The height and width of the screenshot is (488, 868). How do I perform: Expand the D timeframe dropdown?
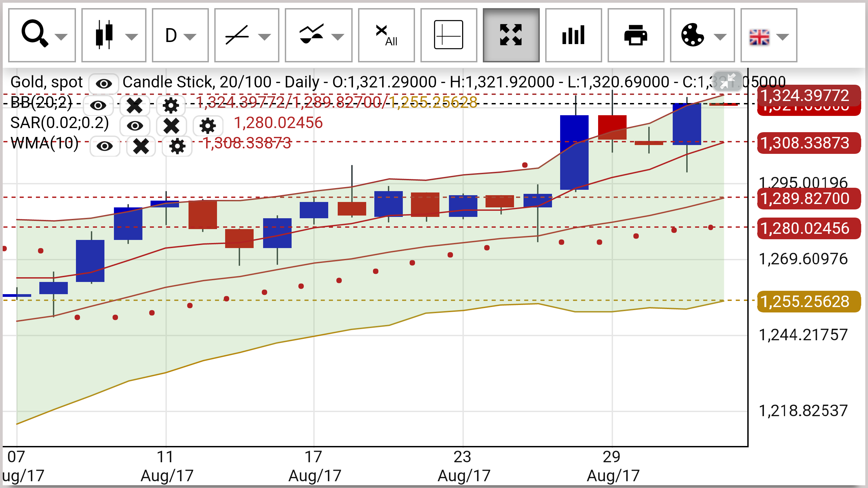180,35
